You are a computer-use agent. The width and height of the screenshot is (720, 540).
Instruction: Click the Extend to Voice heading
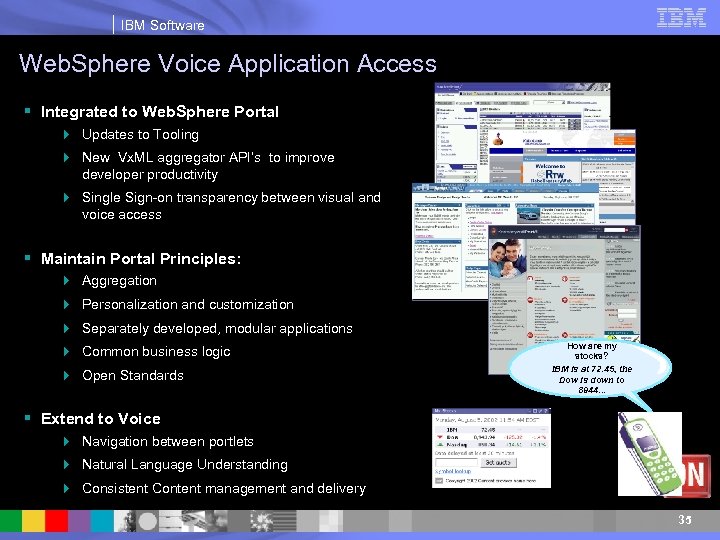101,419
